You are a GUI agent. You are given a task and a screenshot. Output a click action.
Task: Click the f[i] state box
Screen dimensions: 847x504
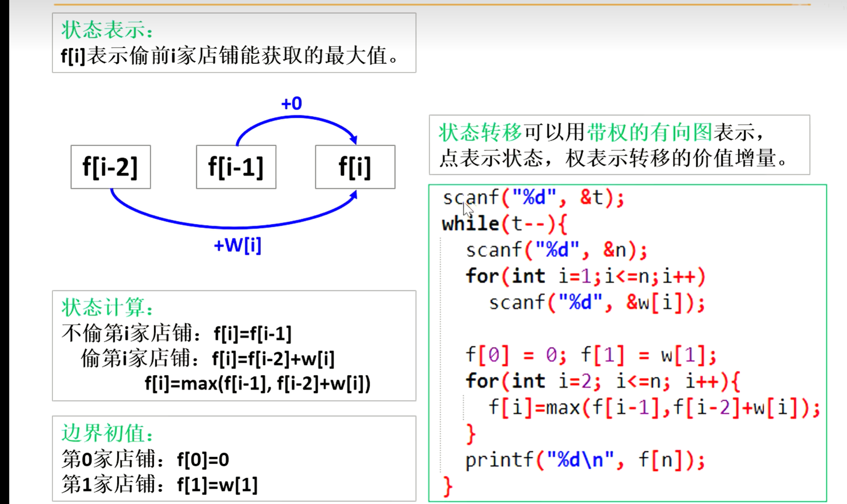pyautogui.click(x=355, y=167)
